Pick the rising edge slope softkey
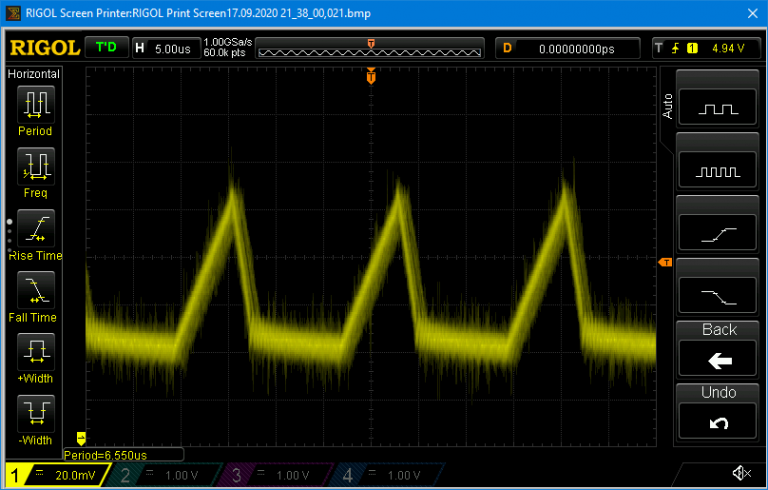Image resolution: width=768 pixels, height=490 pixels. [718, 233]
